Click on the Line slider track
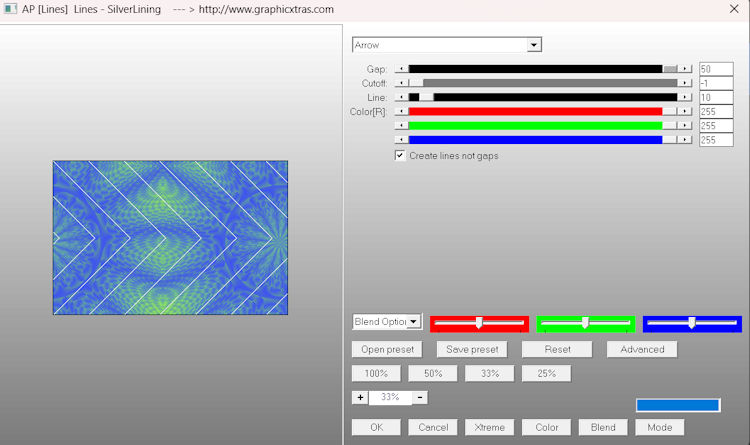The image size is (750, 445). point(543,97)
